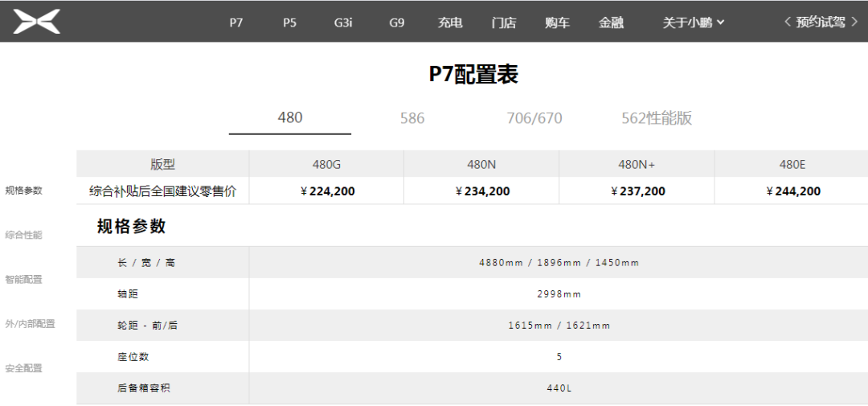Open the P5 model page
The height and width of the screenshot is (406, 868).
pos(289,23)
